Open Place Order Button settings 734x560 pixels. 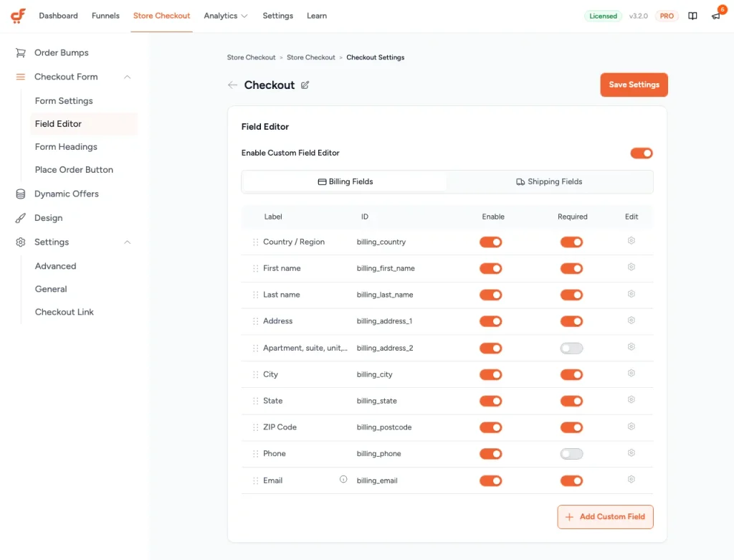[74, 169]
